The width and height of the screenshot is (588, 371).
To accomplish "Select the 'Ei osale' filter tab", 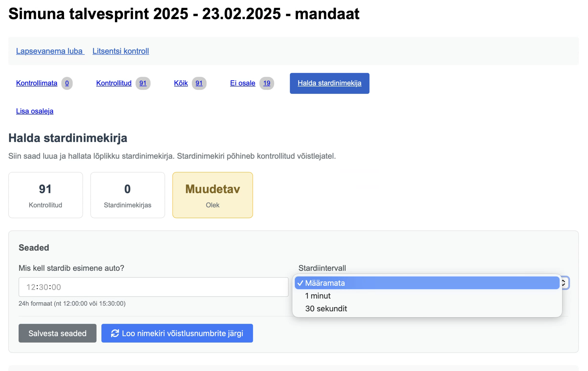I will tap(242, 83).
